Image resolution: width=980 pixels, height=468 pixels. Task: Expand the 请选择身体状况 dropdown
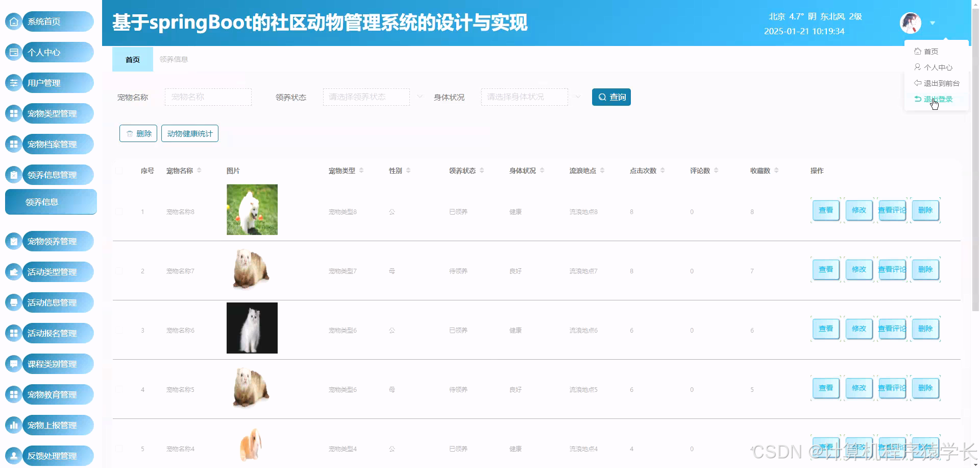tap(524, 97)
